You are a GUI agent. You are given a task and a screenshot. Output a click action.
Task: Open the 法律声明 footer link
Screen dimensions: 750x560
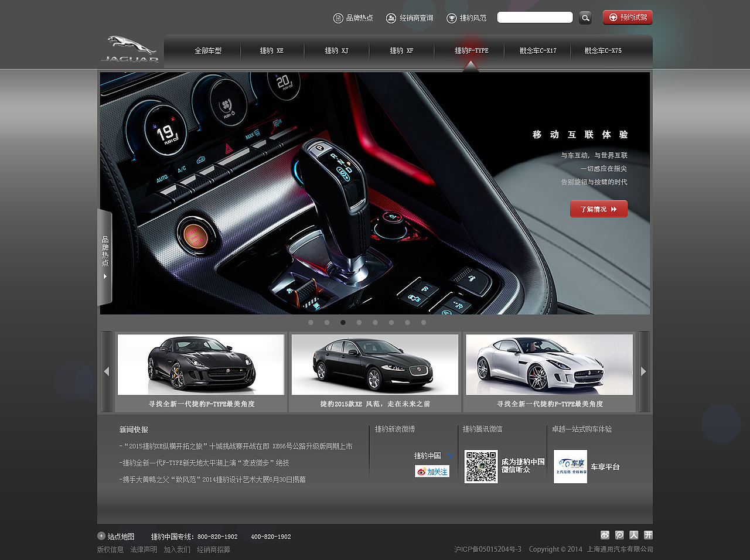pos(144,549)
